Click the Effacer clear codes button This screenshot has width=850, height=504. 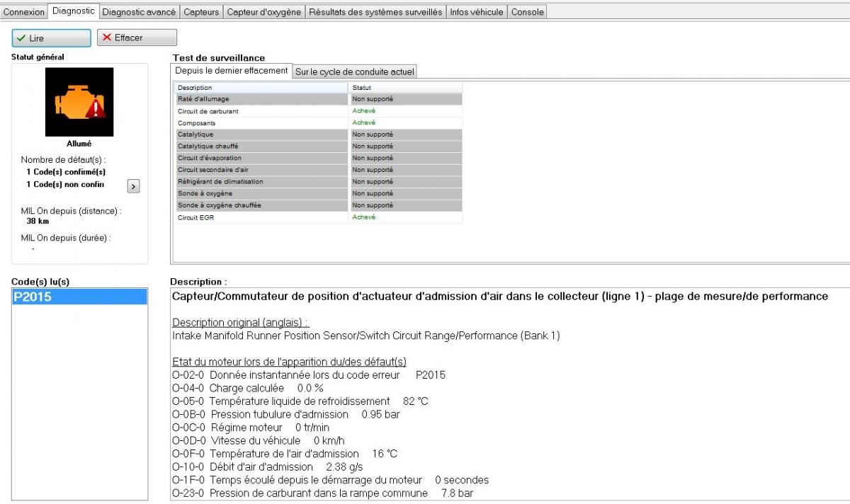(137, 38)
